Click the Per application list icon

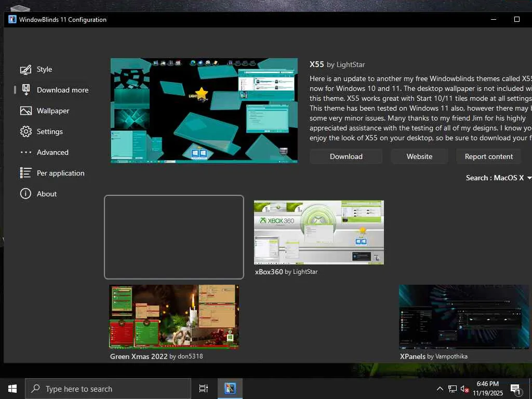coord(26,173)
